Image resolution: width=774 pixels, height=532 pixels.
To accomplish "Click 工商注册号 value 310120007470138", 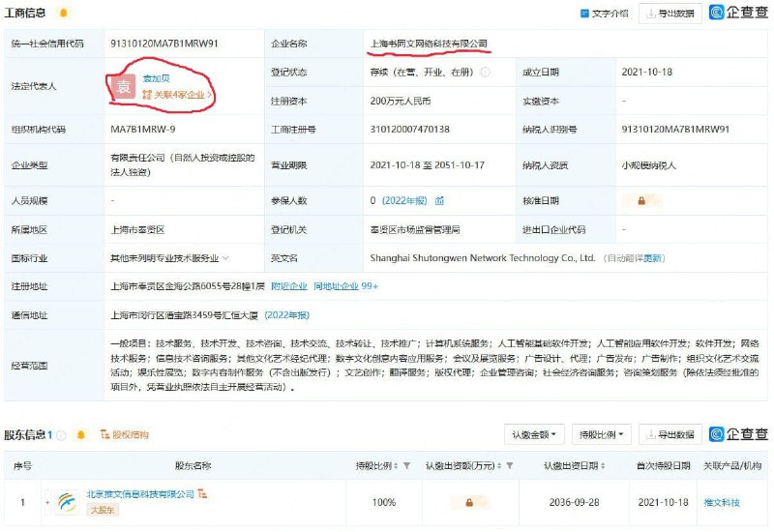I will click(409, 130).
